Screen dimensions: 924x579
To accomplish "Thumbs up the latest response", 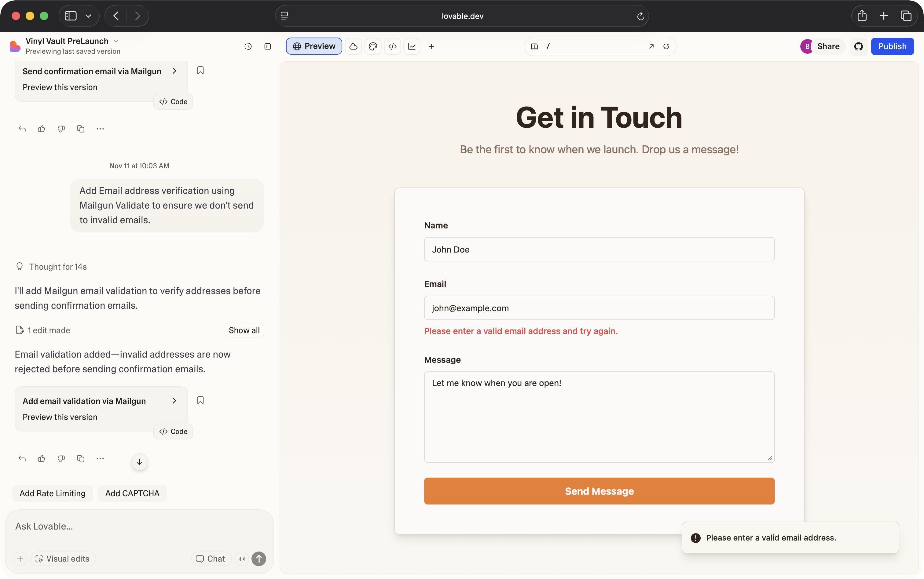I will (x=41, y=458).
